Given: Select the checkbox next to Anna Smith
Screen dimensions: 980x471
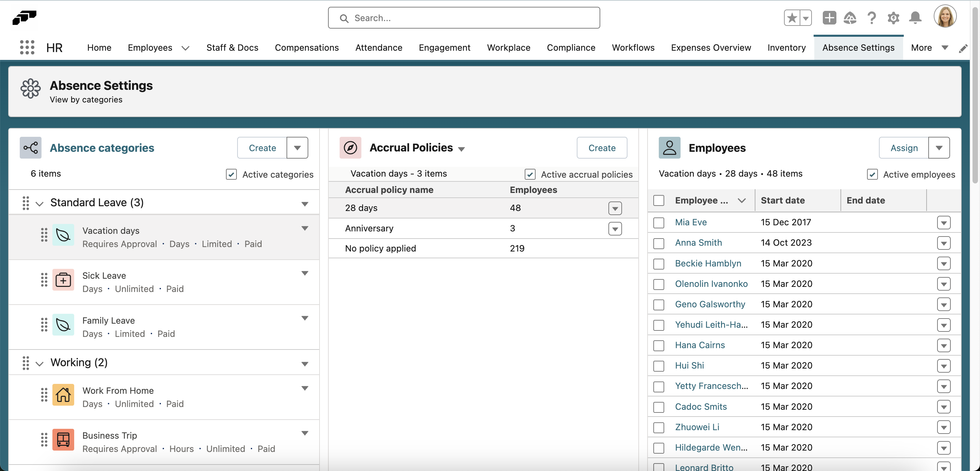Looking at the screenshot, I should pos(658,243).
